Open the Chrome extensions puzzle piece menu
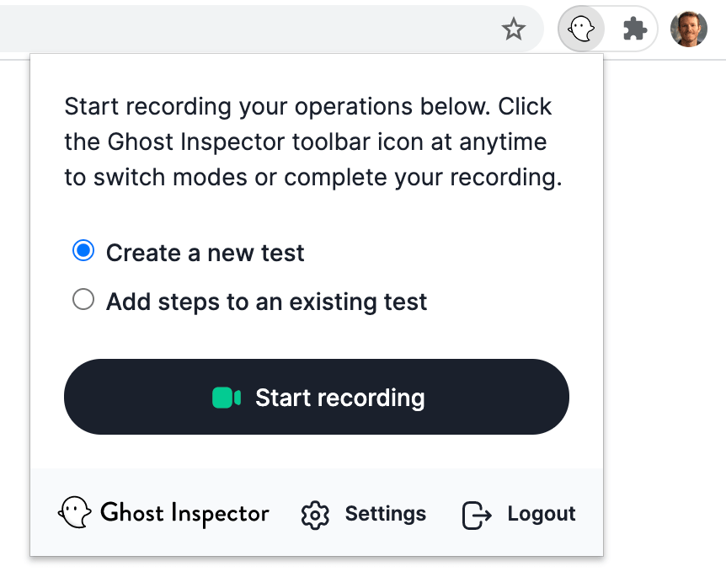 tap(634, 28)
